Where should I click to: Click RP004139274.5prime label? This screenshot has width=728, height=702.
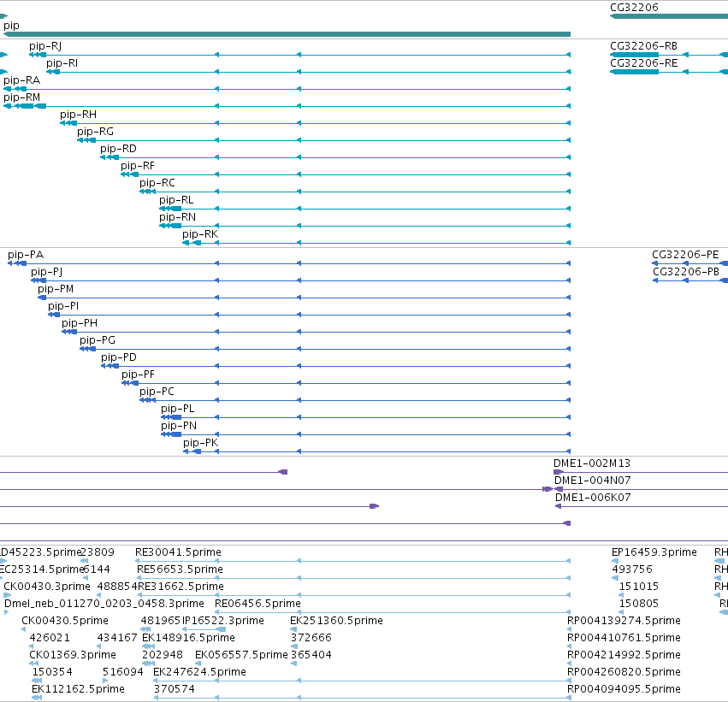coord(624,621)
